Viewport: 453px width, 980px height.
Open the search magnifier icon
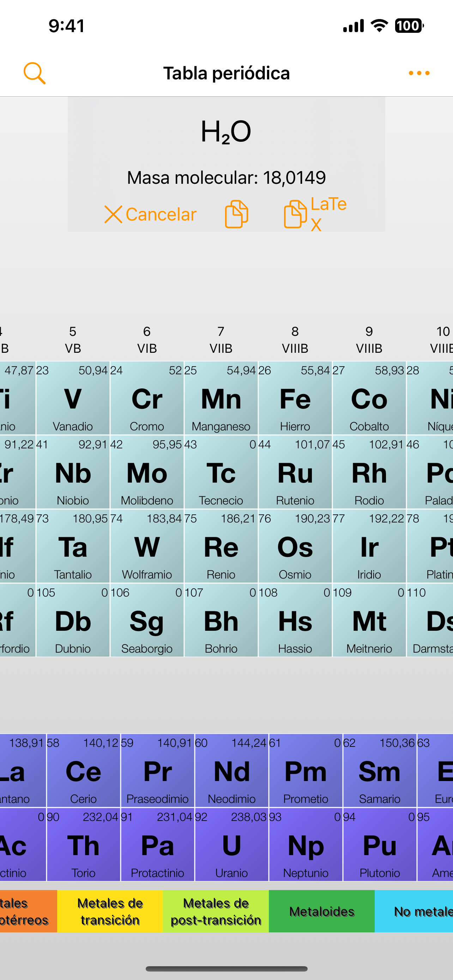point(35,73)
